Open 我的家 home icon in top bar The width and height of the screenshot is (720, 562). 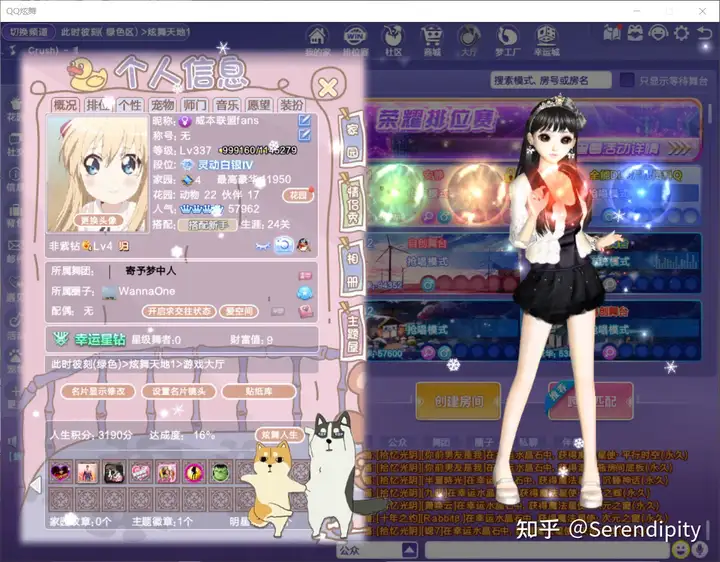[x=317, y=36]
